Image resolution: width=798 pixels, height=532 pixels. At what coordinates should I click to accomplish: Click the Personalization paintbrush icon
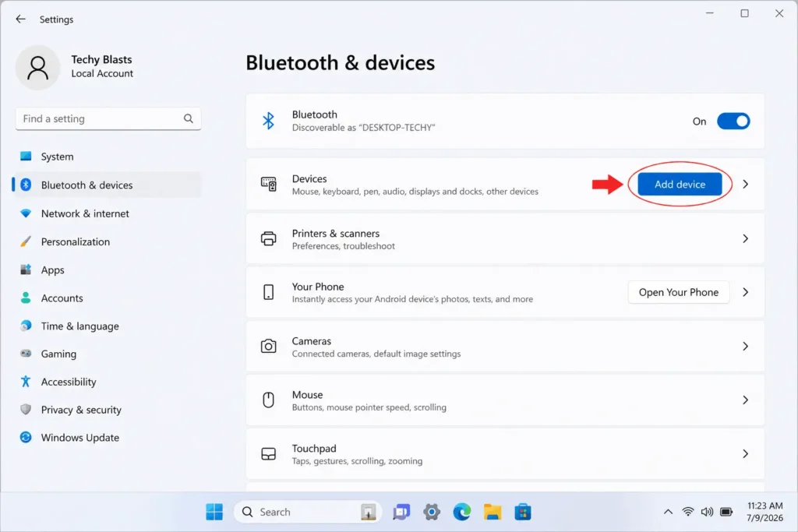click(26, 241)
